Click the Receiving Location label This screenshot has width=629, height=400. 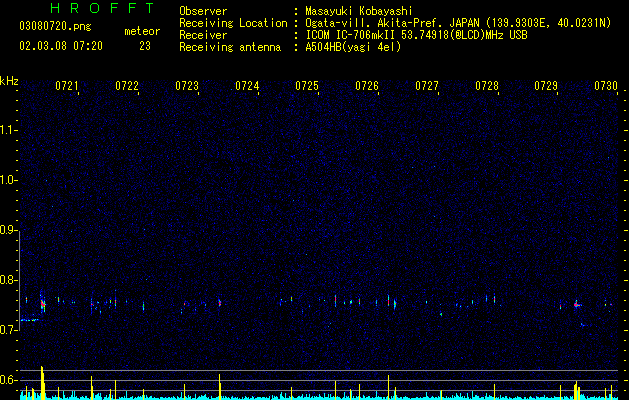point(233,23)
